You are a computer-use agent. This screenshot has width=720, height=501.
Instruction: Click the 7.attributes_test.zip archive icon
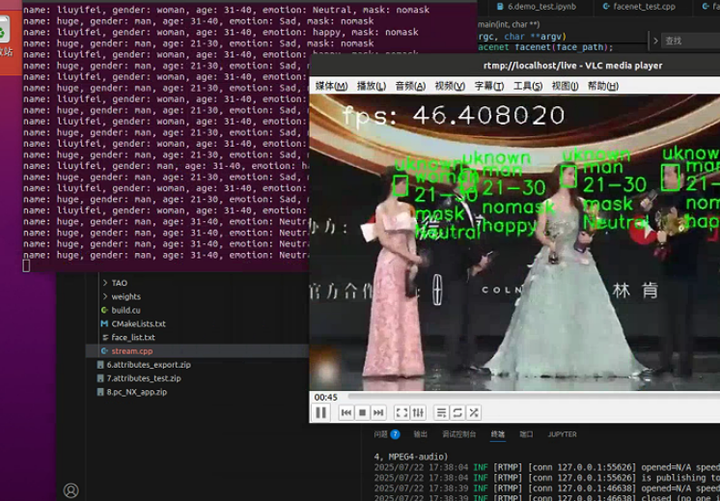tap(100, 378)
